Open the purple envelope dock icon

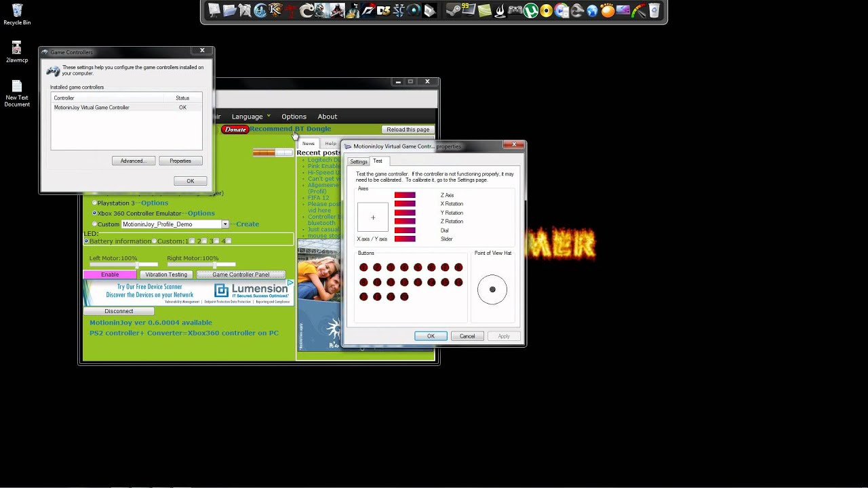point(623,10)
